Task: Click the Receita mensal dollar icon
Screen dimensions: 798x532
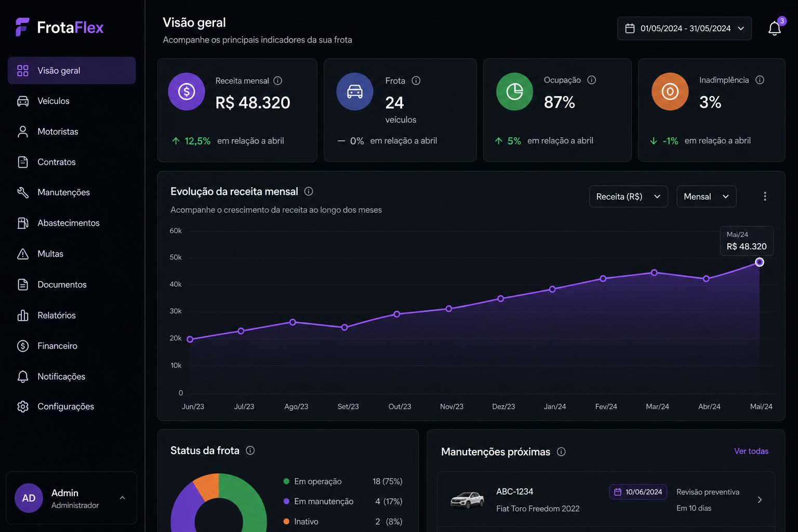Action: (x=187, y=91)
